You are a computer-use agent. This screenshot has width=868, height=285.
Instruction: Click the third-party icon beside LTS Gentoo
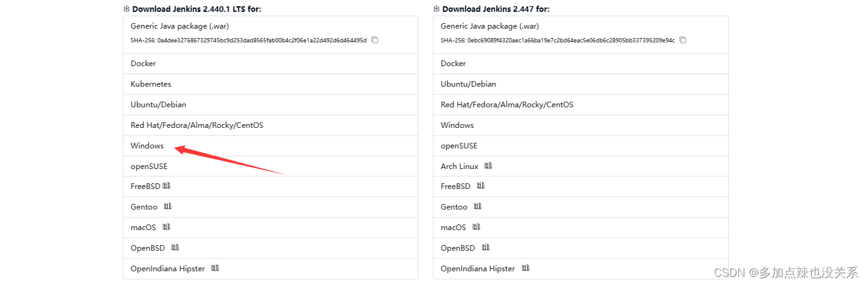tap(168, 206)
